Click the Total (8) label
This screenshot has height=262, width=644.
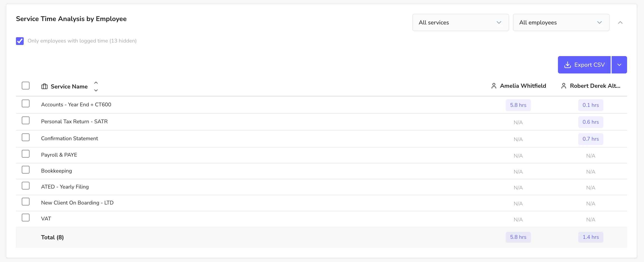[x=52, y=238]
